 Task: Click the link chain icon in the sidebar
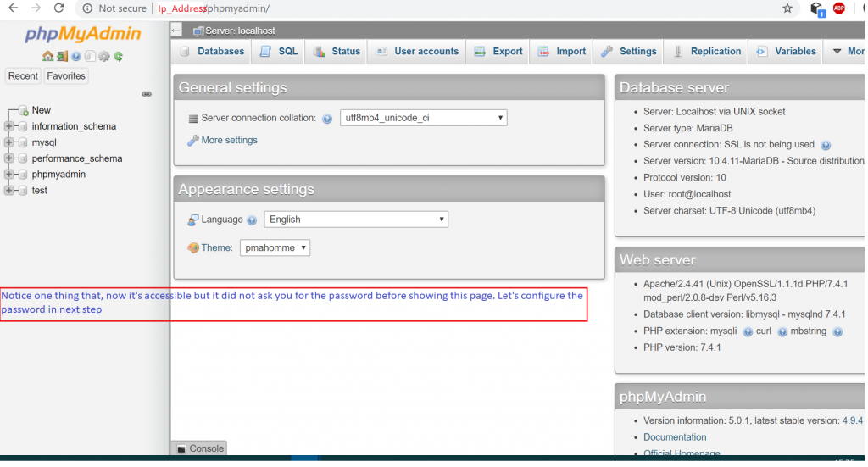coord(147,94)
